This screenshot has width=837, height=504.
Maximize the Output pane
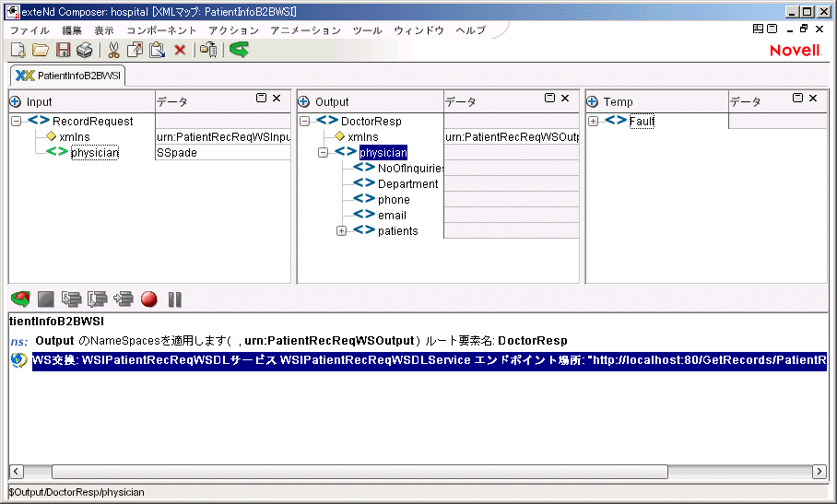coord(549,98)
